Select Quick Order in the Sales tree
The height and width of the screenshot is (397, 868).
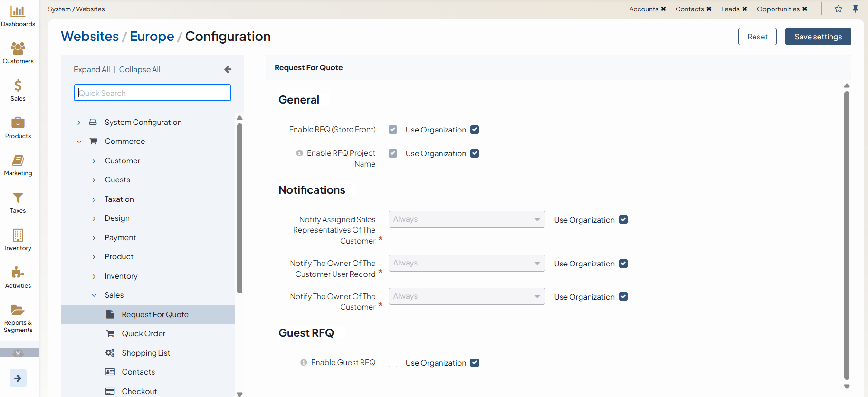[x=143, y=333]
